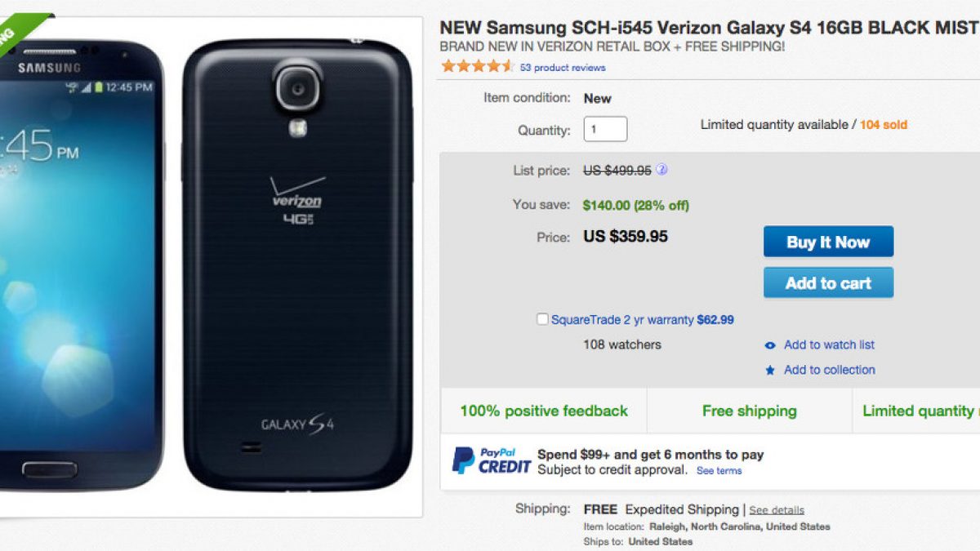
Task: Select the 100% positive feedback tab
Action: click(544, 411)
